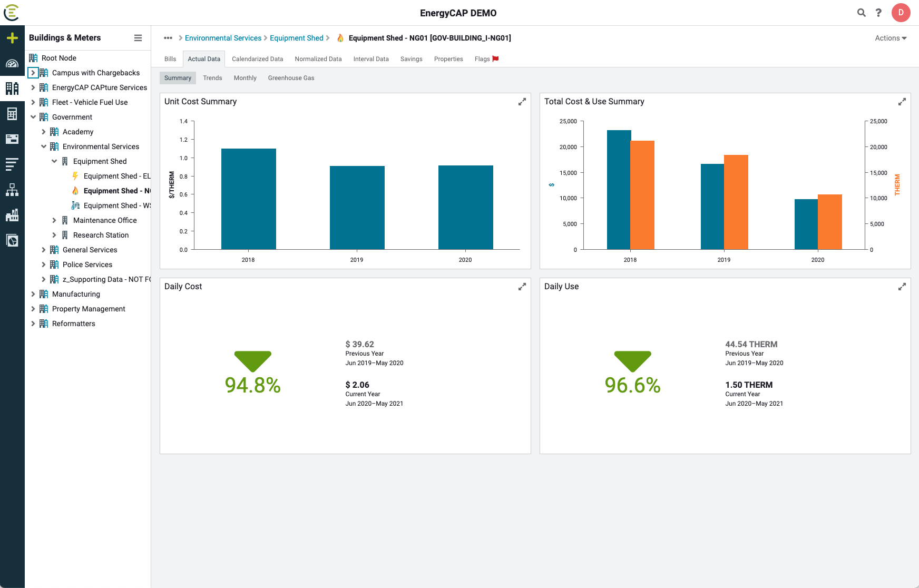Expand the Unit Cost Summary chart fullscreen
Viewport: 919px width, 588px height.
coord(522,102)
